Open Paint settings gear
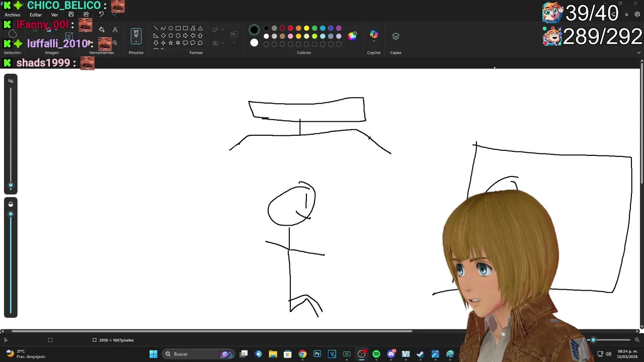This screenshot has width=644, height=362. (x=637, y=15)
